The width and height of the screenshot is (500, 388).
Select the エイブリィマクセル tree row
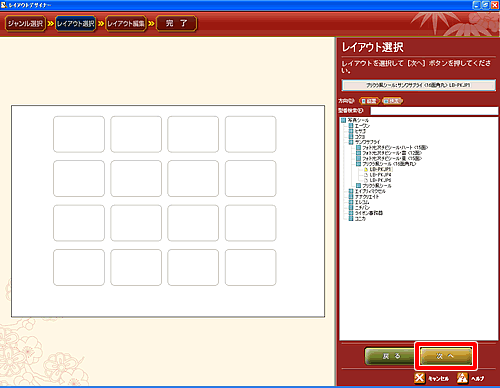(x=370, y=191)
